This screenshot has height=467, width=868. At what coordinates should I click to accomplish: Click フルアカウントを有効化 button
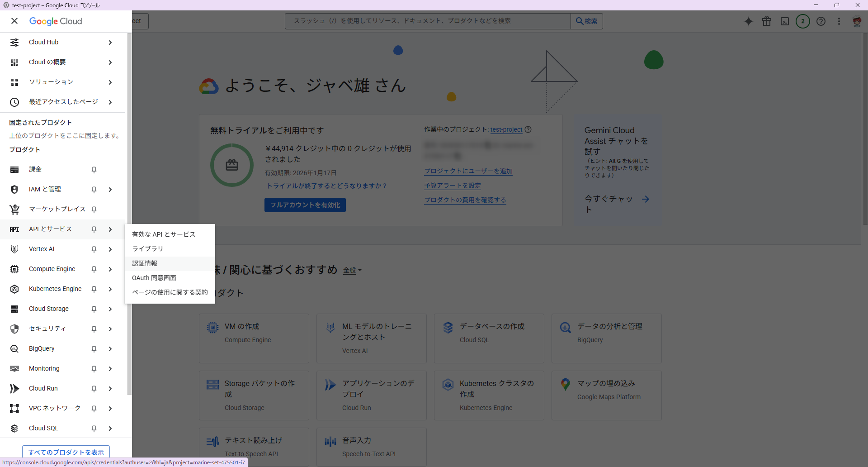[305, 205]
